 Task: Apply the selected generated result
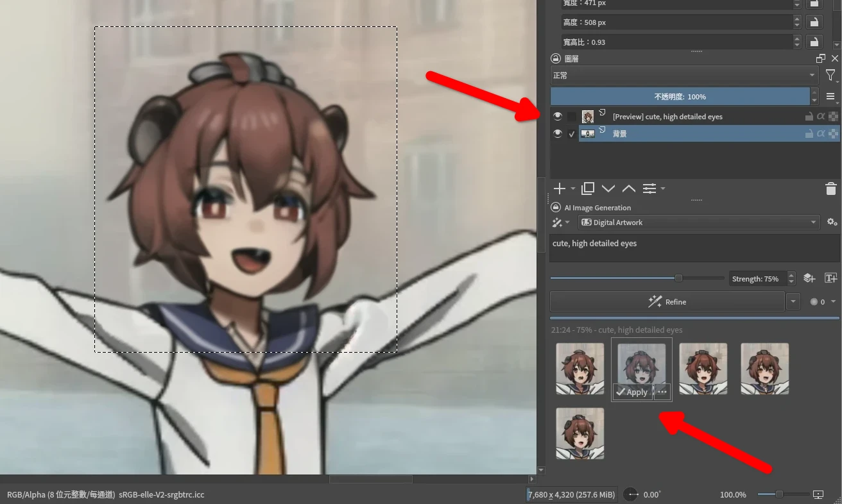pos(632,392)
